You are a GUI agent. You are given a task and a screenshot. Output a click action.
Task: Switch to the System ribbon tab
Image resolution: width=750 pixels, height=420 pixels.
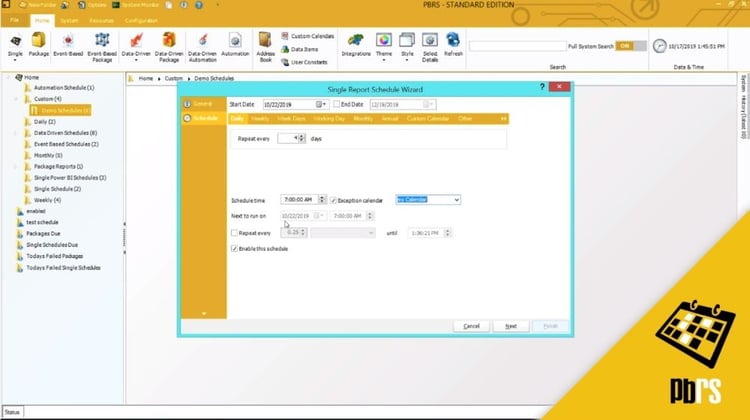coord(69,21)
